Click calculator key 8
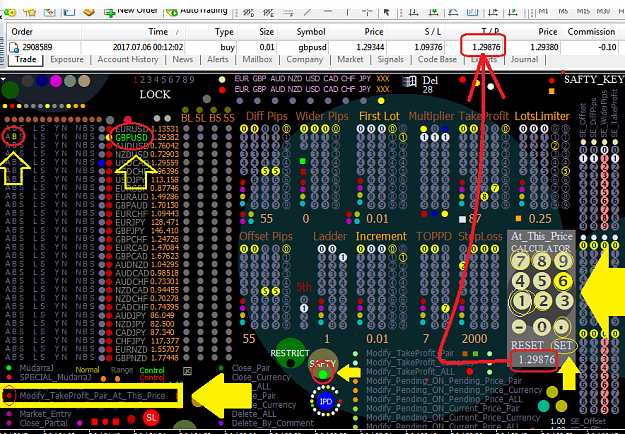 [541, 261]
